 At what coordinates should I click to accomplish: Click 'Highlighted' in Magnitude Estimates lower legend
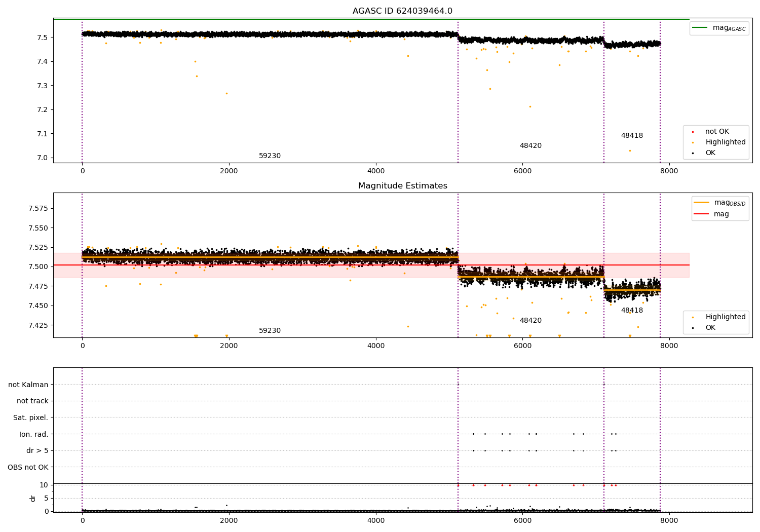point(726,317)
